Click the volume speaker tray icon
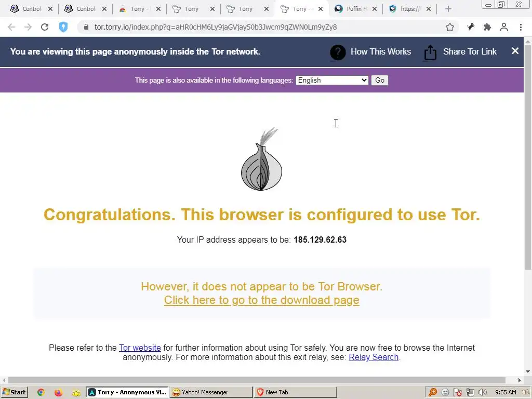Screen dimensions: 532x399 pos(483,393)
